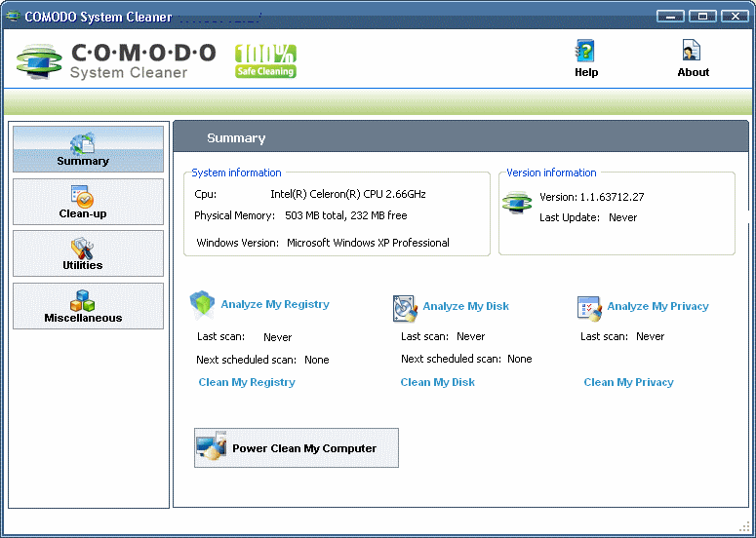Click the Clean My Privacy link
The width and height of the screenshot is (756, 538).
(628, 382)
